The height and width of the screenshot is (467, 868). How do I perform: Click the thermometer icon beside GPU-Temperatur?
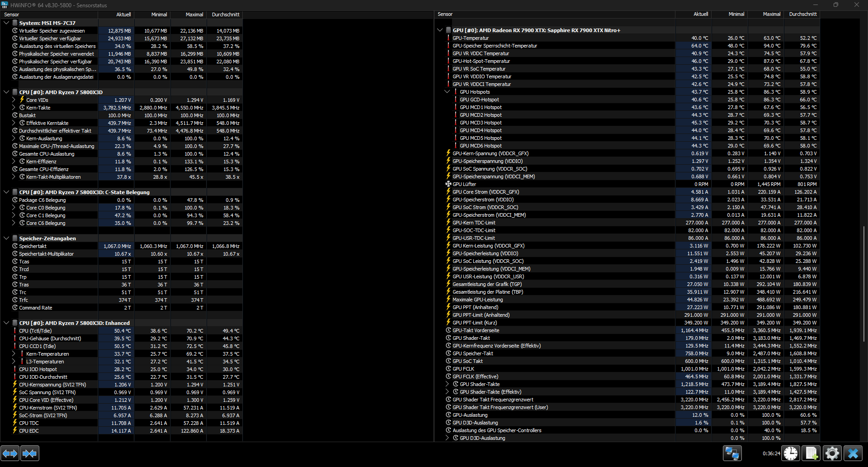[448, 38]
